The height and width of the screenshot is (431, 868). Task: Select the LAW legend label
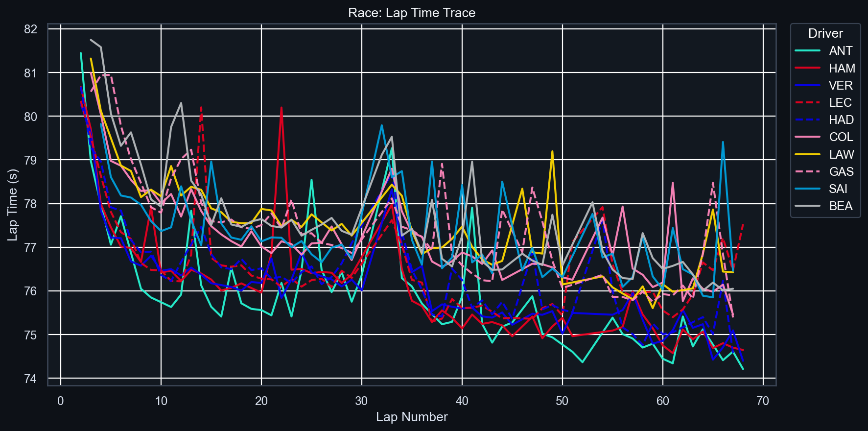point(842,154)
